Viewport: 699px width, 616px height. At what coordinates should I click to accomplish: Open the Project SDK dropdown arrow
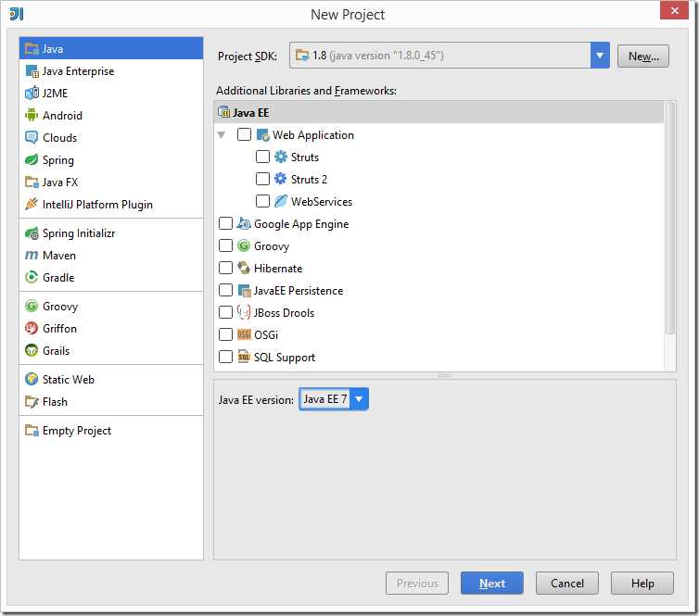click(x=600, y=56)
